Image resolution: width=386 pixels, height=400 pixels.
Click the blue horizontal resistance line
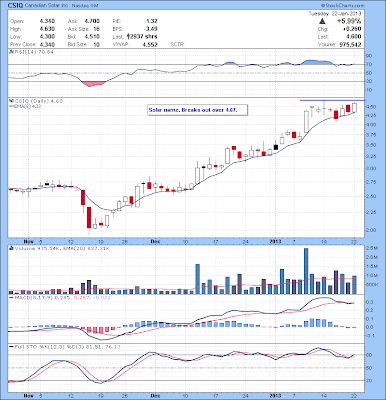point(332,100)
